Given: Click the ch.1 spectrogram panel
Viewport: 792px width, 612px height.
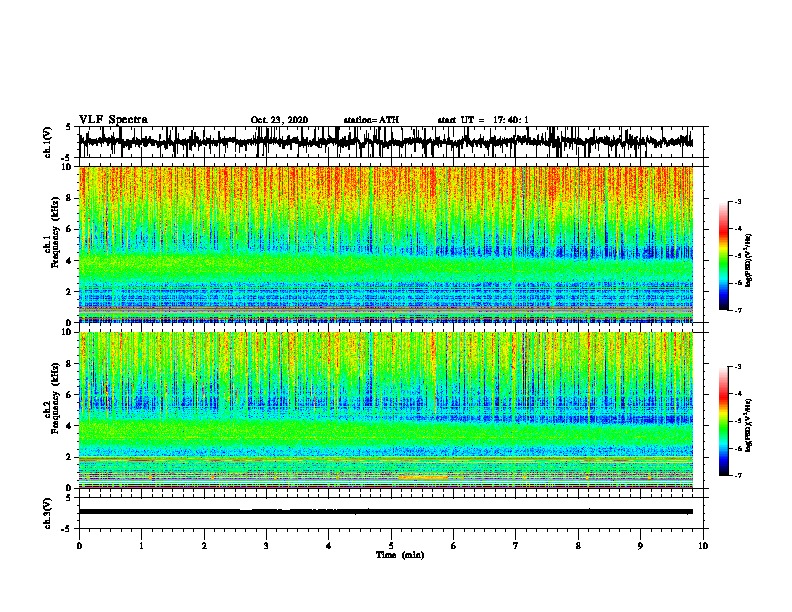Looking at the screenshot, I should click(x=386, y=244).
